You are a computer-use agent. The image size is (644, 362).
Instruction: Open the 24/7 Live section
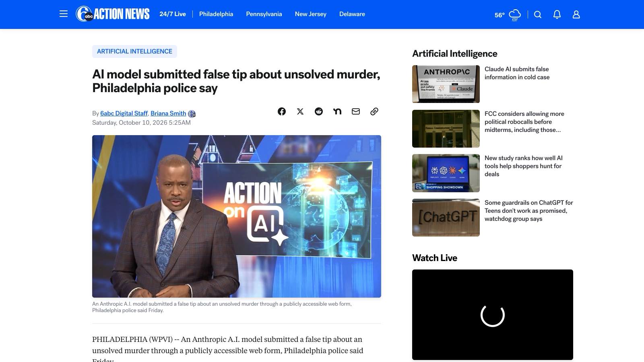click(x=173, y=14)
